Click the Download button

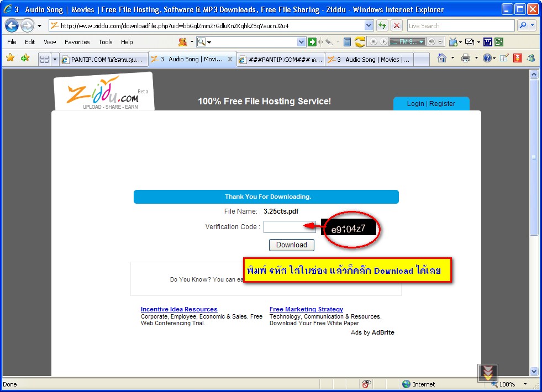coord(291,245)
